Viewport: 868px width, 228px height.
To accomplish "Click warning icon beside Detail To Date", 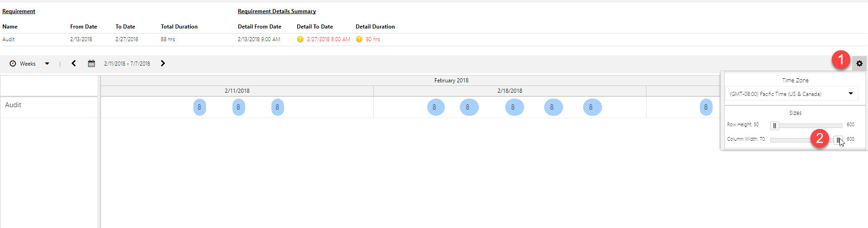I will (300, 39).
